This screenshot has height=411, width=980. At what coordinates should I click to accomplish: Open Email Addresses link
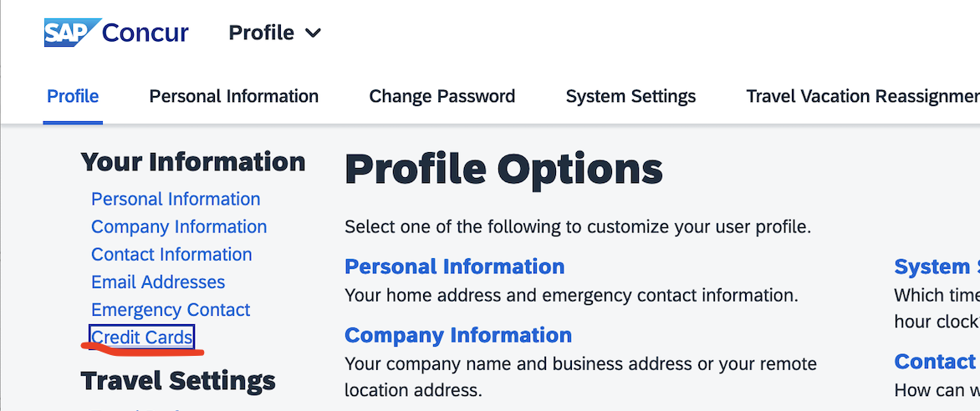pos(158,282)
